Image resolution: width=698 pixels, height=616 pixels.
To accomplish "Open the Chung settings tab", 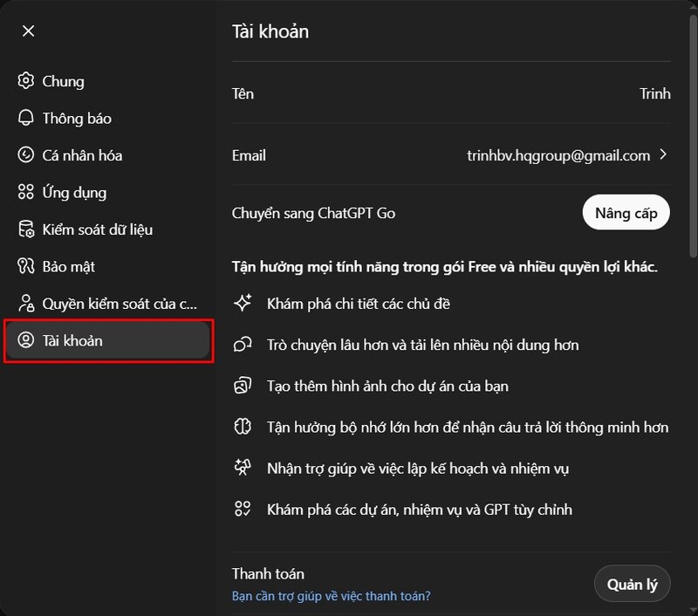I will pos(106,81).
